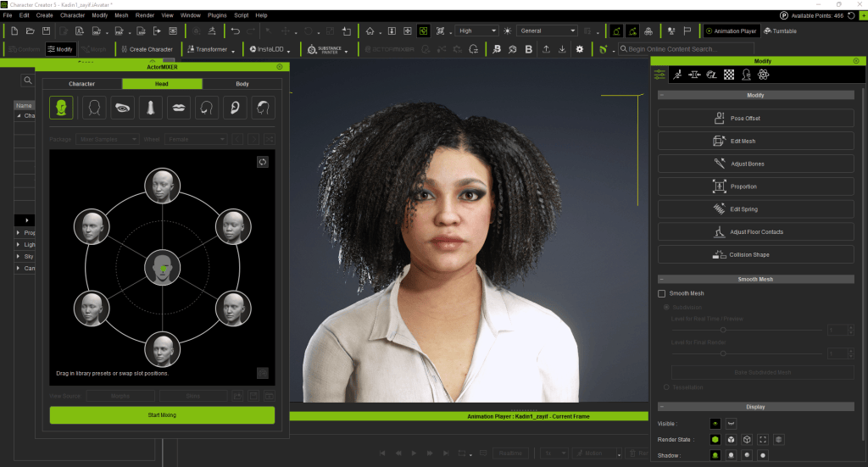Select the top head slot in mixer wheel
This screenshot has height=467, width=868.
(162, 186)
